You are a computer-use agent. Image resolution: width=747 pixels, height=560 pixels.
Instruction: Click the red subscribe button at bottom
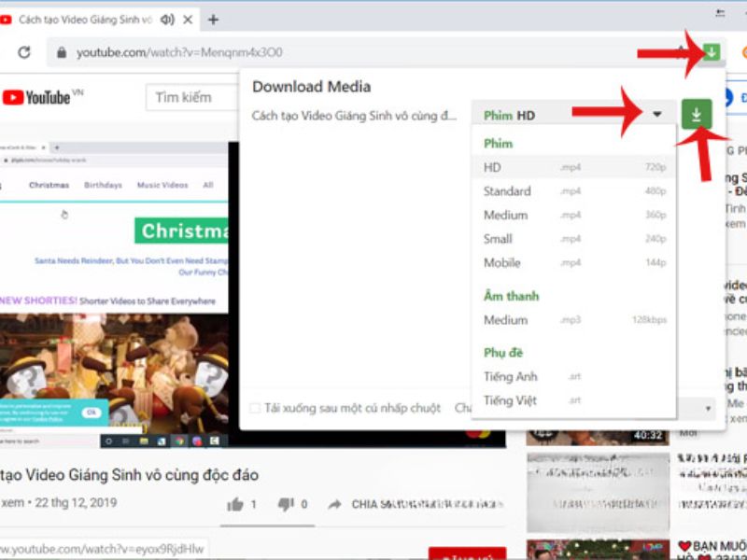468,553
